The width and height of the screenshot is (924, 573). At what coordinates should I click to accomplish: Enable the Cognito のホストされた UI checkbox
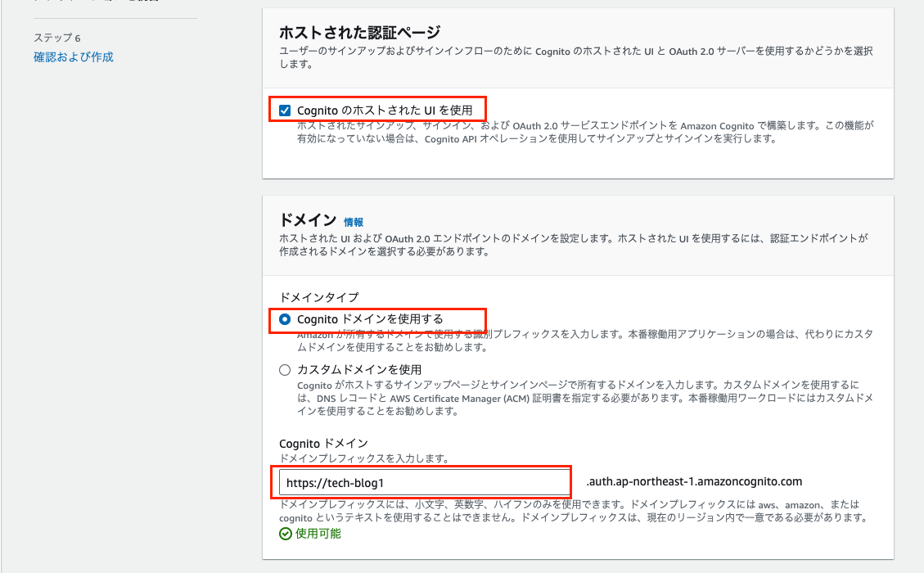(x=286, y=109)
